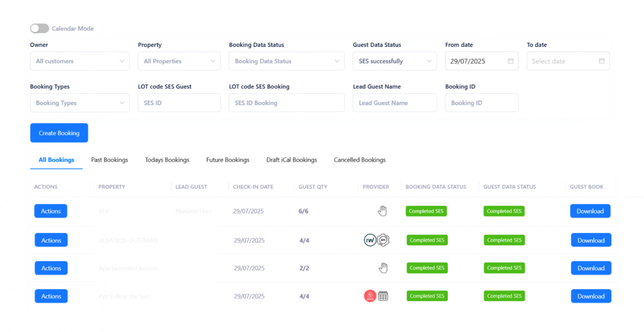Click the iCal calendar provider icon

tap(383, 296)
